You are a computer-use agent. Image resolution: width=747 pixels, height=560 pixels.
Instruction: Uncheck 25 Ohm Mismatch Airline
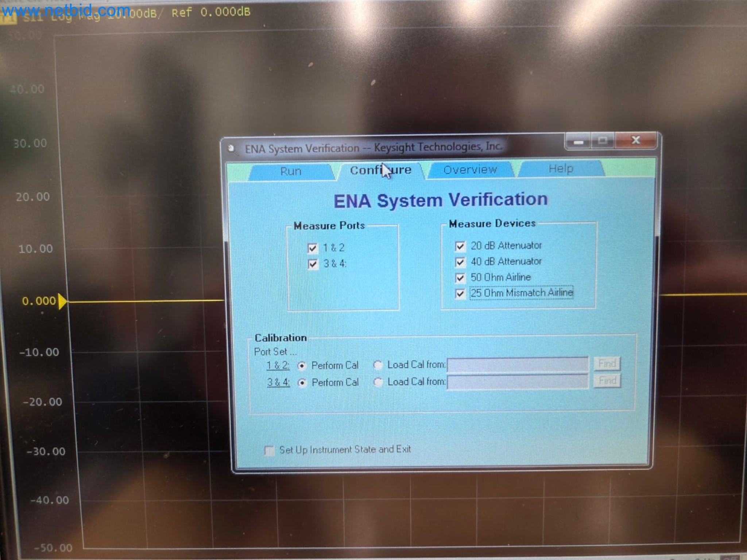[x=460, y=294]
